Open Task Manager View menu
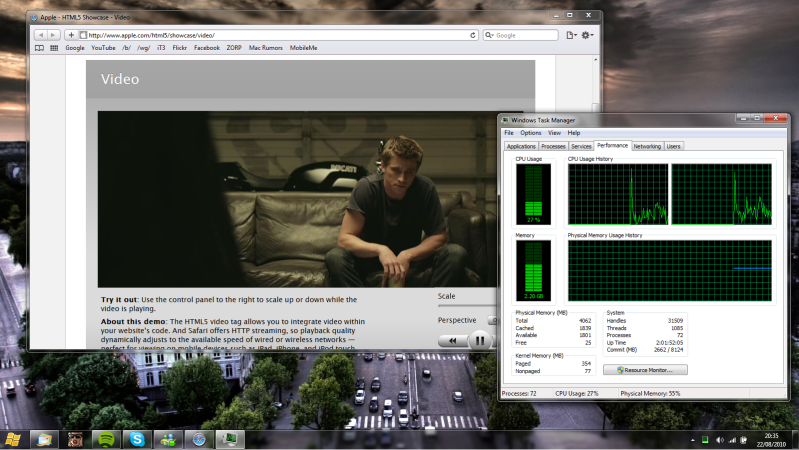 pos(554,133)
